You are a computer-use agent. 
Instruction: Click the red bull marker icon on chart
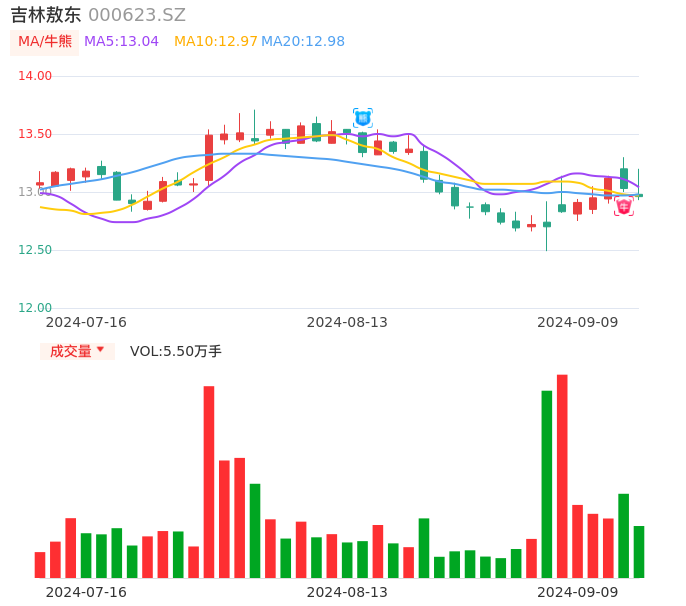(x=623, y=206)
